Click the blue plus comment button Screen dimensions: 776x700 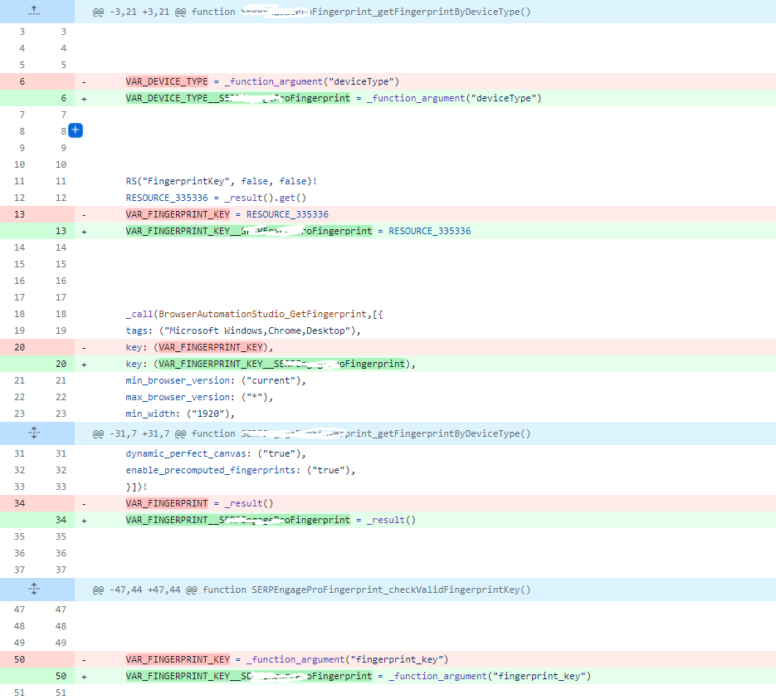pyautogui.click(x=76, y=130)
